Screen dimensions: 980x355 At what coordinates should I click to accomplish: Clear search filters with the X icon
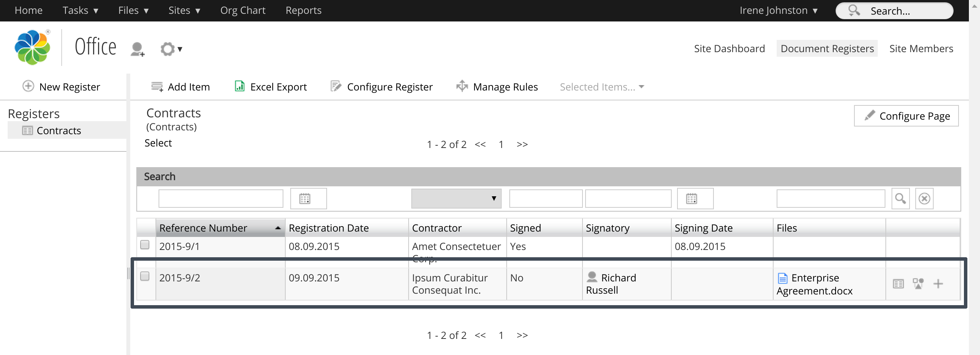click(x=924, y=199)
